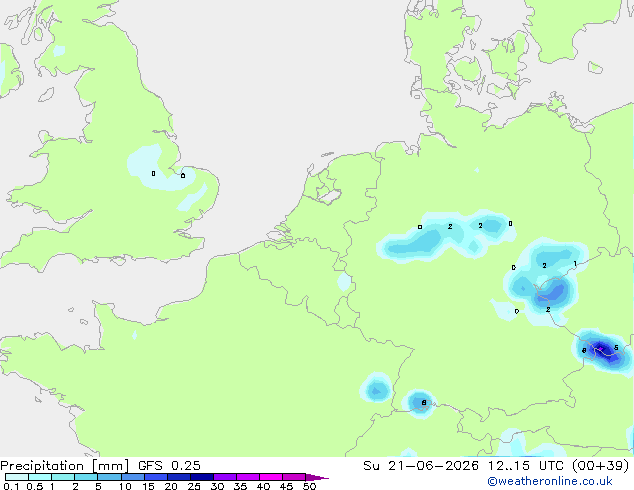Click the '0.5' legend scale label
This screenshot has height=490, width=634.
pos(35,486)
